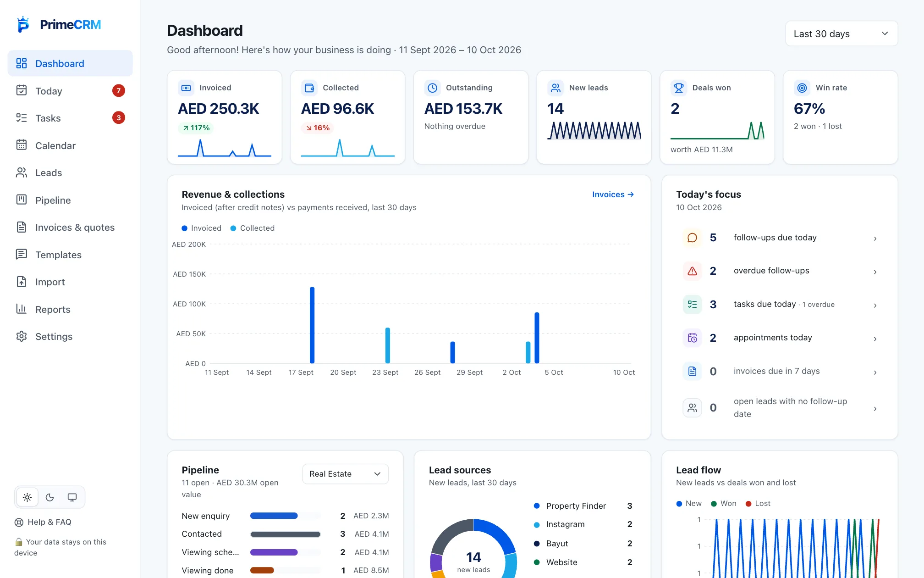Click the 117% invoiced trend badge
Image resolution: width=924 pixels, height=578 pixels.
196,128
